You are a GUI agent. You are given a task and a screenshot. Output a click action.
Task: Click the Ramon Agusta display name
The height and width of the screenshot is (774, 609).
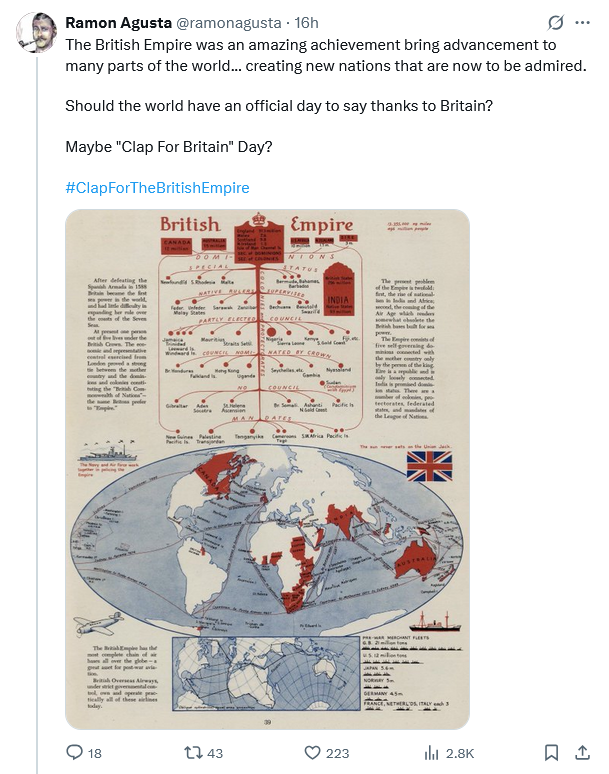[118, 23]
